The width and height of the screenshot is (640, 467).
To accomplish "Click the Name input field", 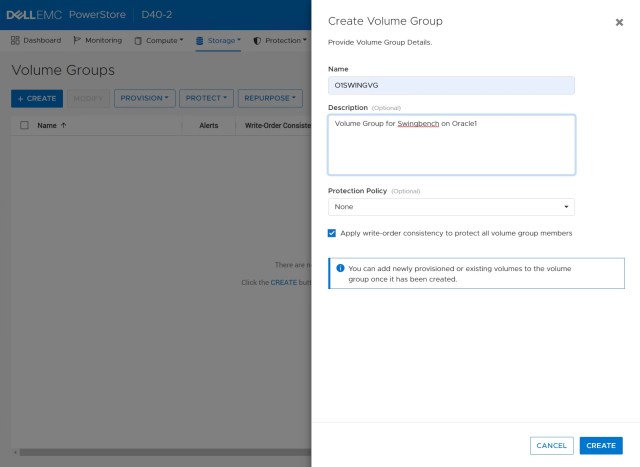I will point(451,86).
